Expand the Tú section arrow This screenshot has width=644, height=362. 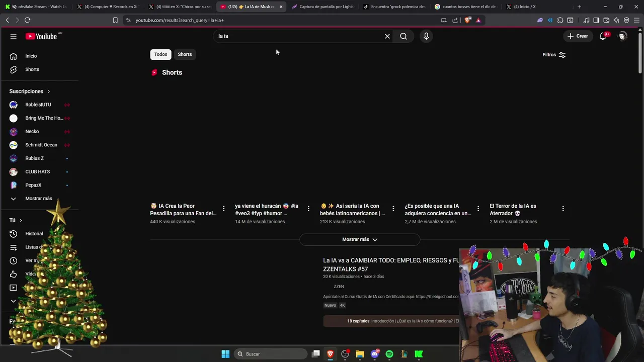[x=21, y=220]
